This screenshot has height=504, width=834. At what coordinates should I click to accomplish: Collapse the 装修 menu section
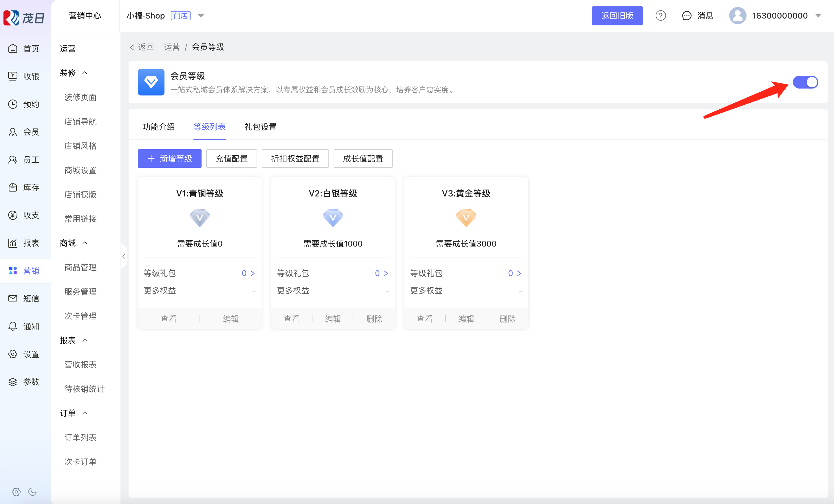click(85, 73)
